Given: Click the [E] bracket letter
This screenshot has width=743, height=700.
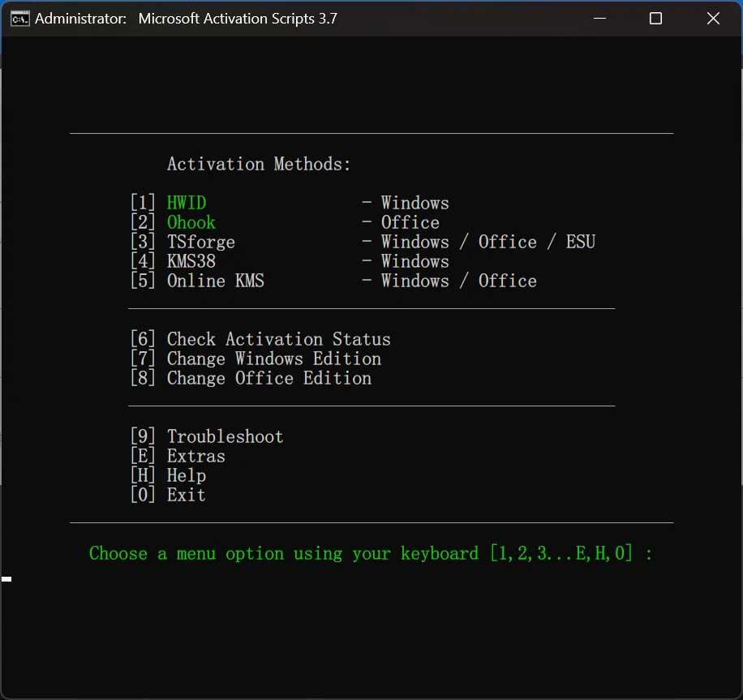Looking at the screenshot, I should [143, 456].
